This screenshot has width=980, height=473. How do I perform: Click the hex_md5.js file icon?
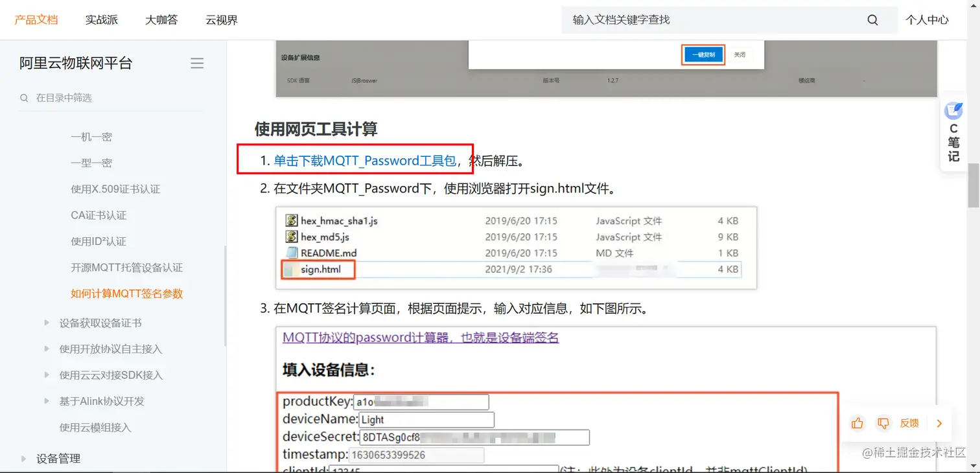[291, 236]
